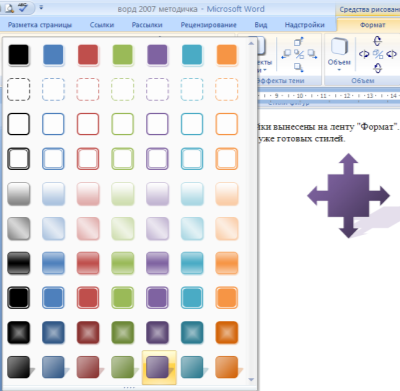Apply thin teal solid outline style
The height and width of the screenshot is (391, 400).
pyautogui.click(x=192, y=124)
